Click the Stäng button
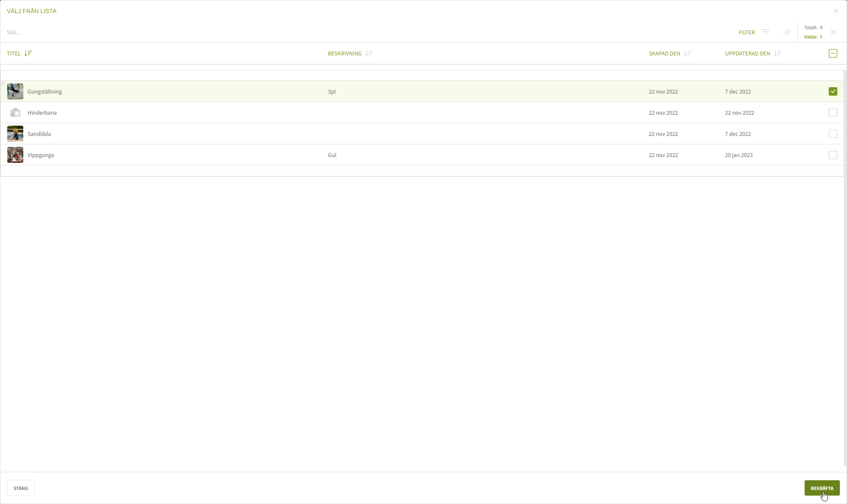 [21, 488]
